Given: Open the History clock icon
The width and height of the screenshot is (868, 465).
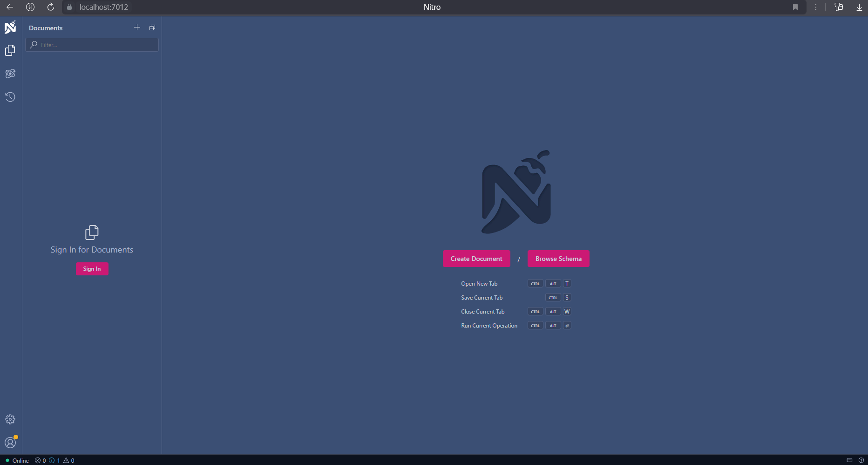Looking at the screenshot, I should click(x=10, y=97).
